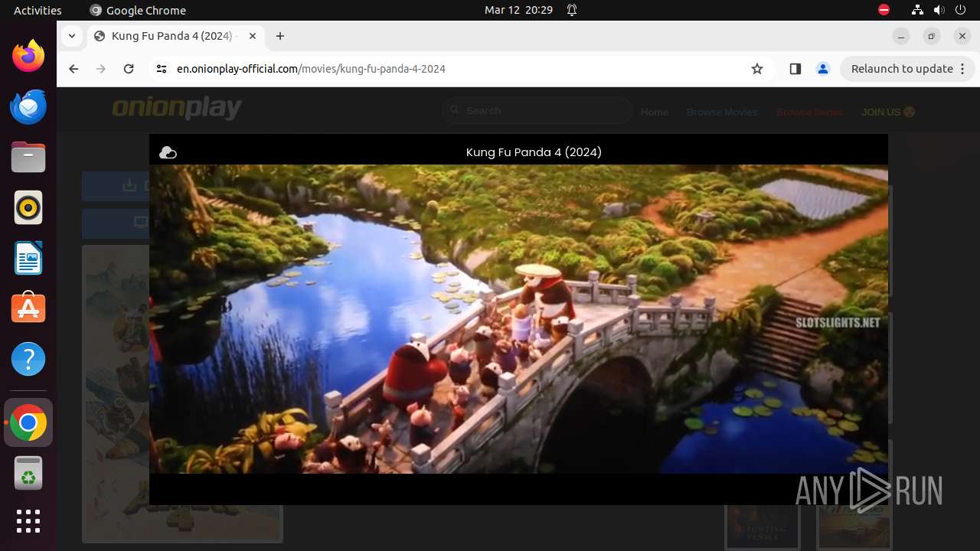
Task: Open the power menu dropdown in top bar
Action: point(962,10)
